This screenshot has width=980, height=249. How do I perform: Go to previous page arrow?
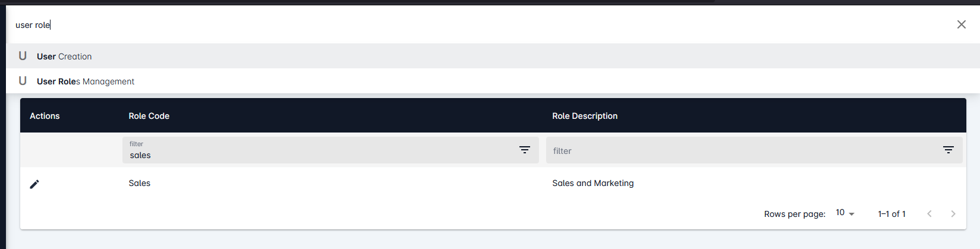point(929,214)
